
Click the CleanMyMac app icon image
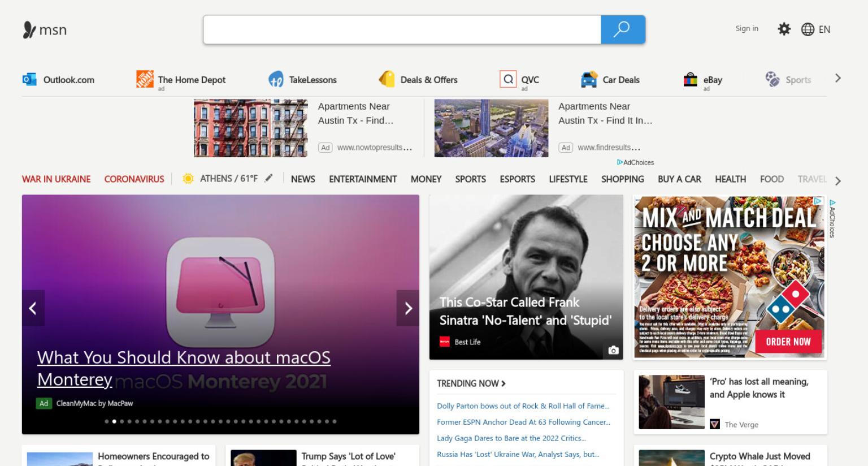220,292
